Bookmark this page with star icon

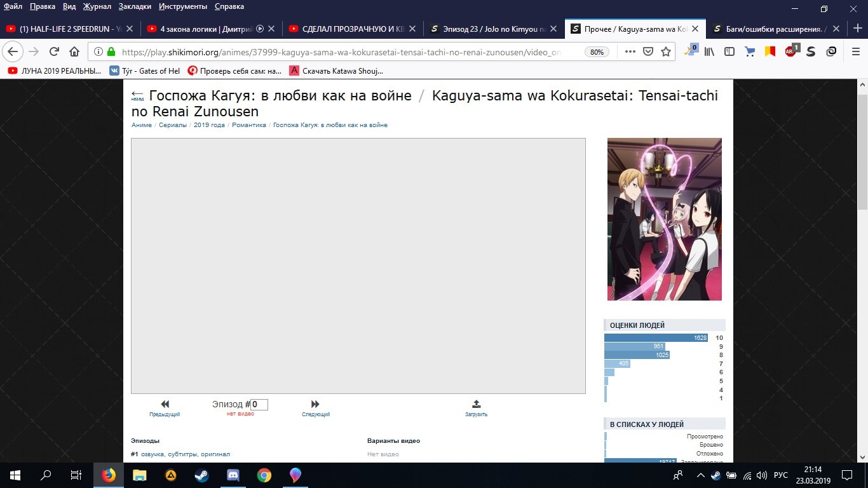[x=666, y=51]
